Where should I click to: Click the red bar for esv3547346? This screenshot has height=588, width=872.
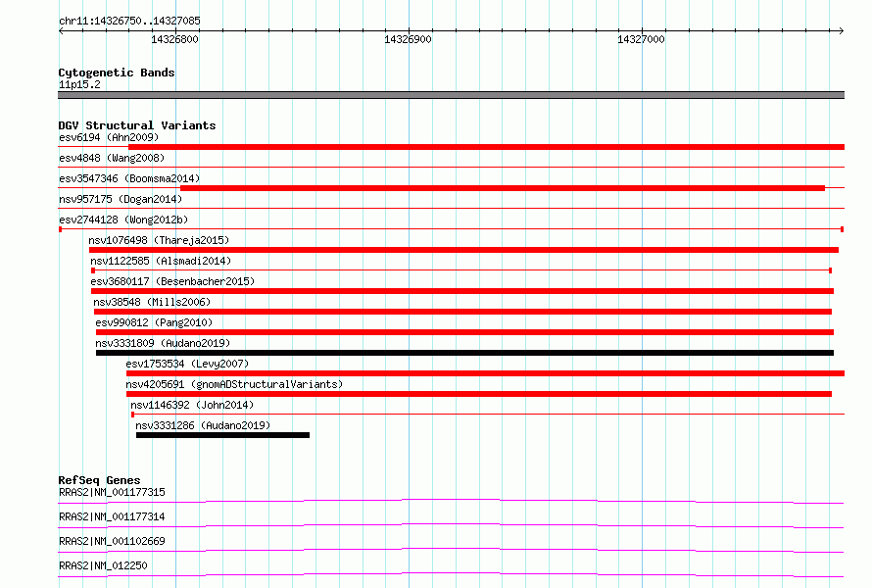coord(503,188)
